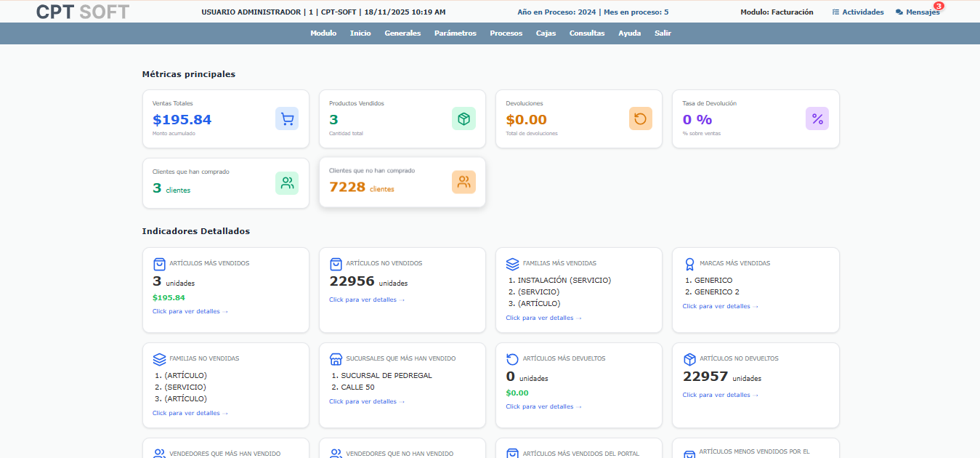Click Salir in the menu bar
980x458 pixels.
662,33
